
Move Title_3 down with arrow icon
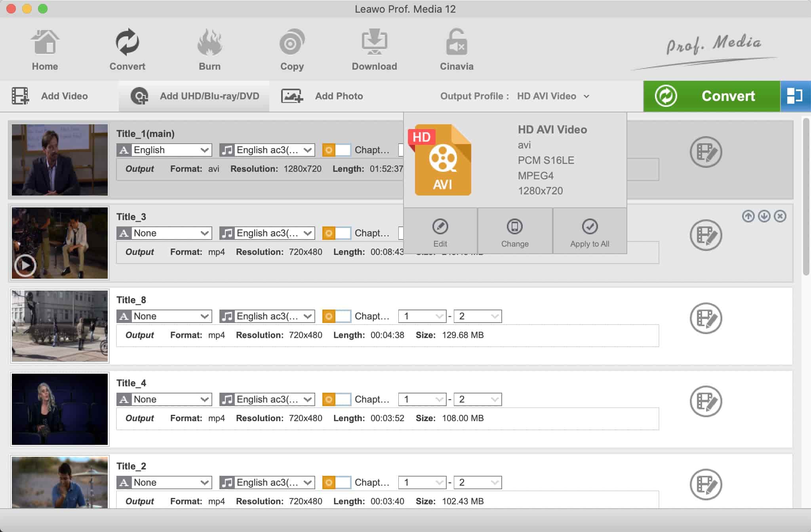pyautogui.click(x=764, y=216)
